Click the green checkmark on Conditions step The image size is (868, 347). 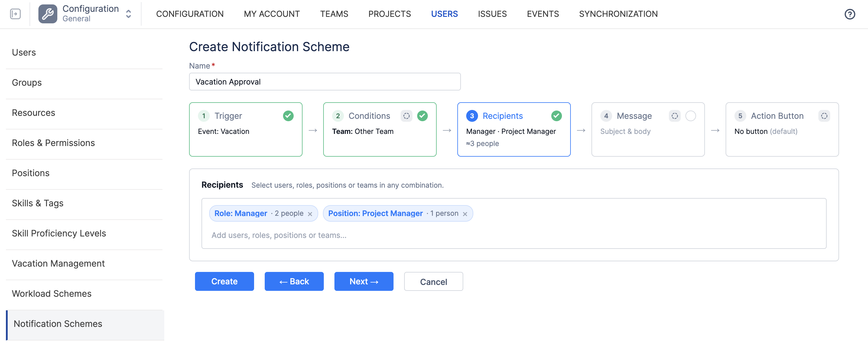[x=422, y=116]
